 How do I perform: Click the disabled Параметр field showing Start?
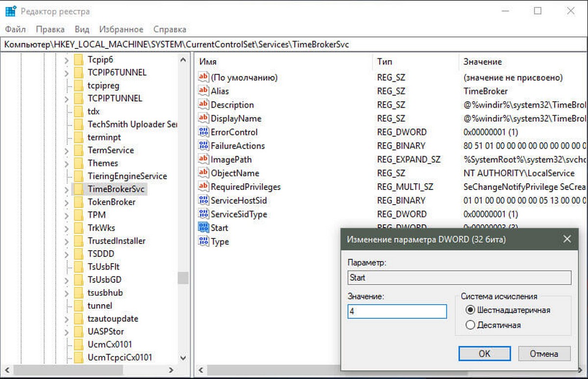[x=459, y=278]
